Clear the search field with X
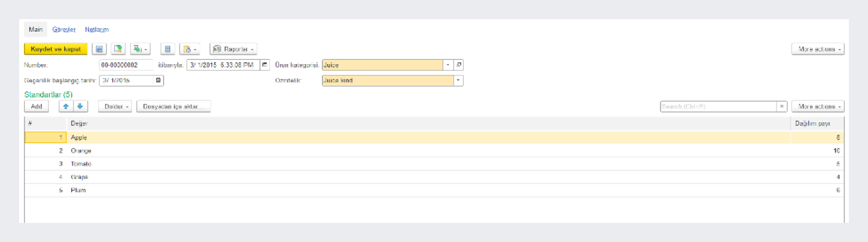The image size is (868, 242). point(781,106)
